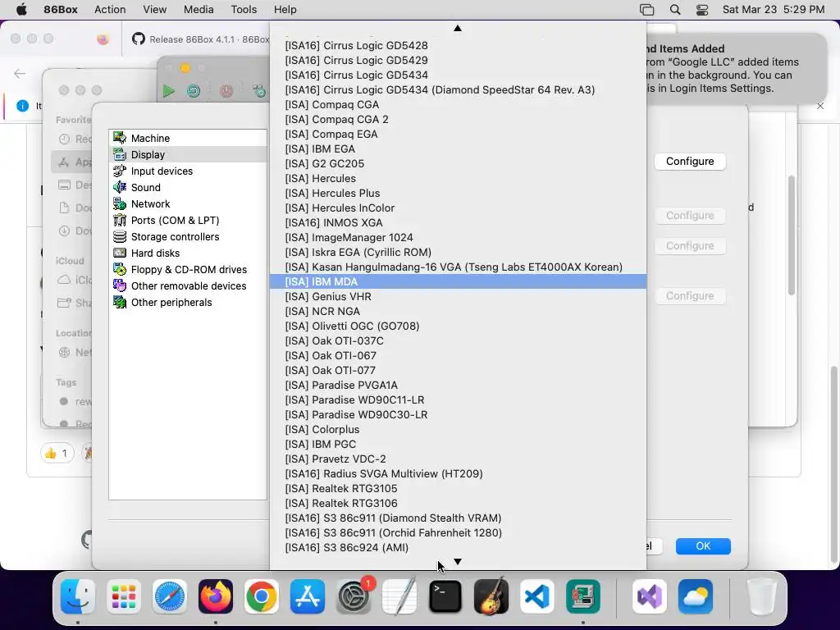Select the Display category icon
The width and height of the screenshot is (840, 630).
click(120, 155)
